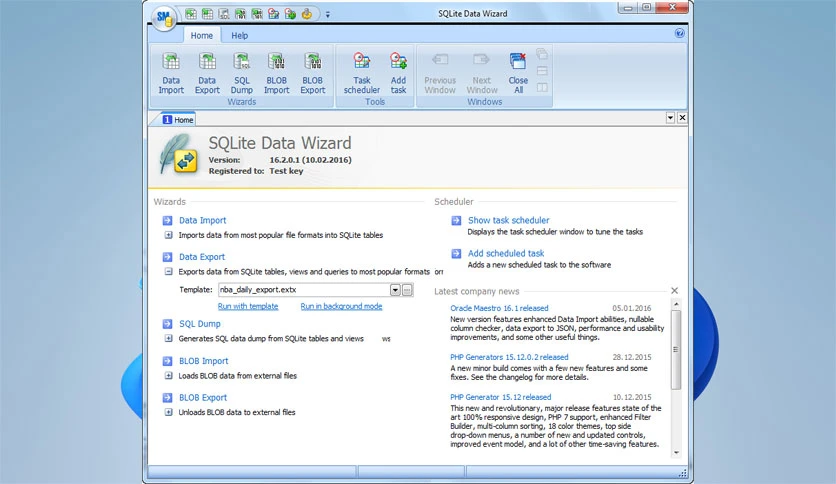
Task: Click the news scrollbar up arrow
Action: (676, 304)
